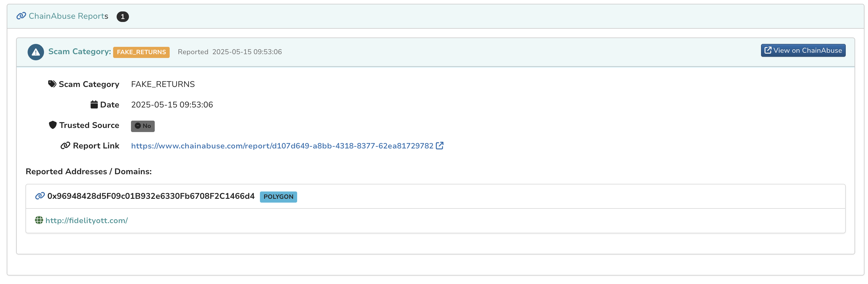Click the Reported Addresses / Domains heading
Viewport: 868px width, 284px height.
click(x=88, y=172)
